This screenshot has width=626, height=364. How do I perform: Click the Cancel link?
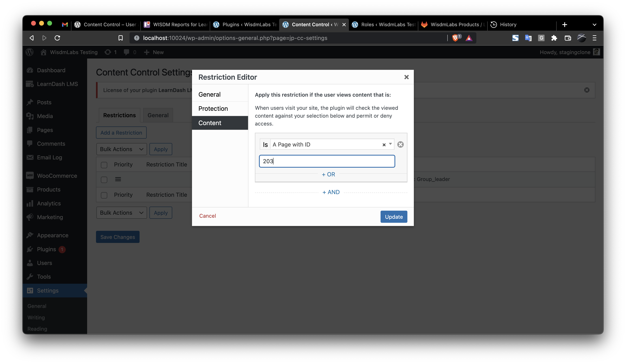point(208,216)
